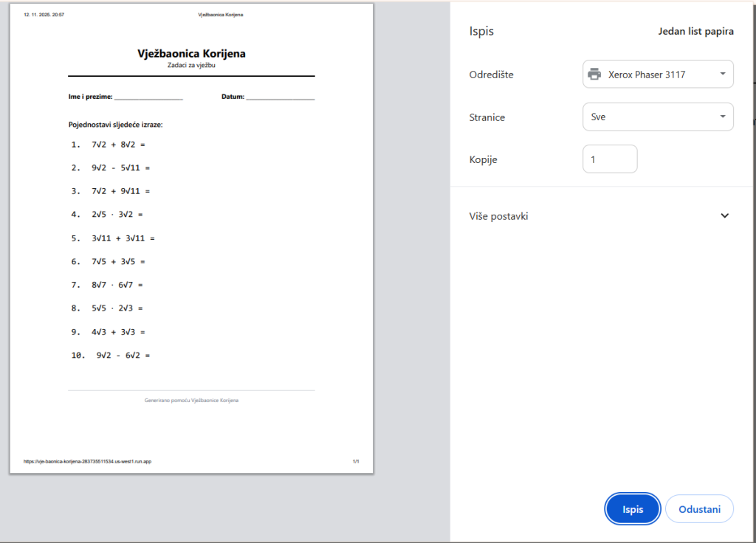
Task: Select exercise 10 "9√2 - 6√2" in preview
Action: [x=123, y=355]
